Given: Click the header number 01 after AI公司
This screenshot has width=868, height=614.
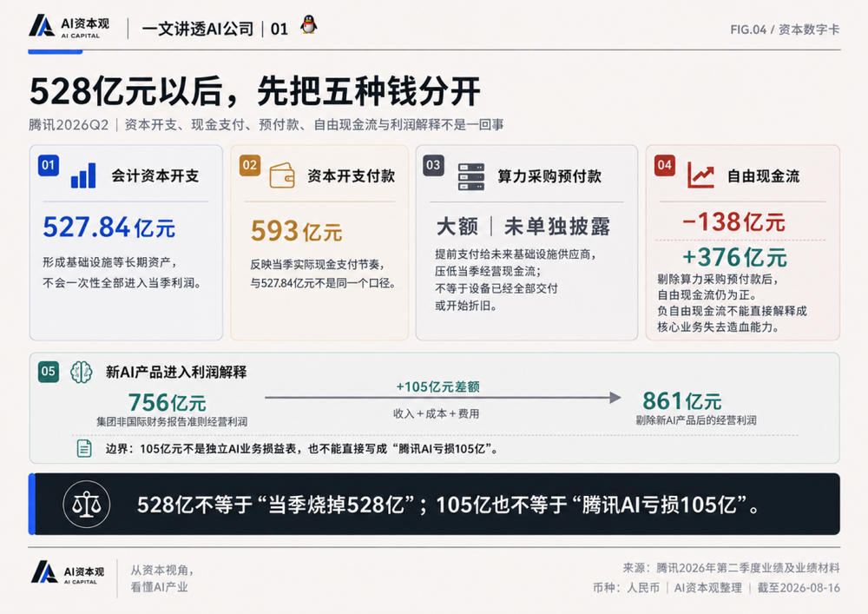Looking at the screenshot, I should click(x=279, y=29).
